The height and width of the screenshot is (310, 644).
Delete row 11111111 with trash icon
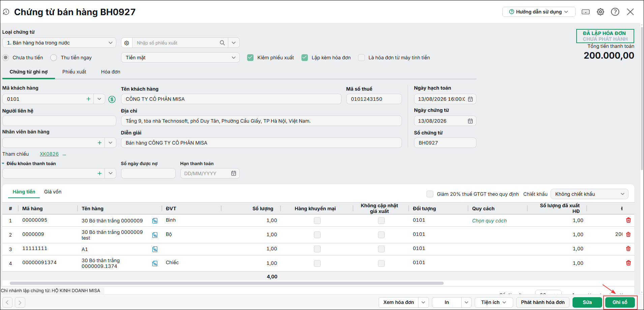pos(628,248)
